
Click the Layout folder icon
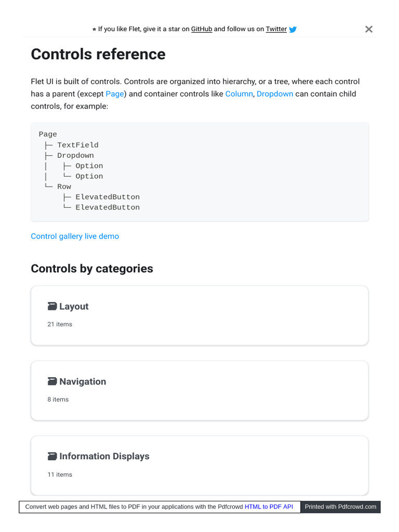(52, 307)
